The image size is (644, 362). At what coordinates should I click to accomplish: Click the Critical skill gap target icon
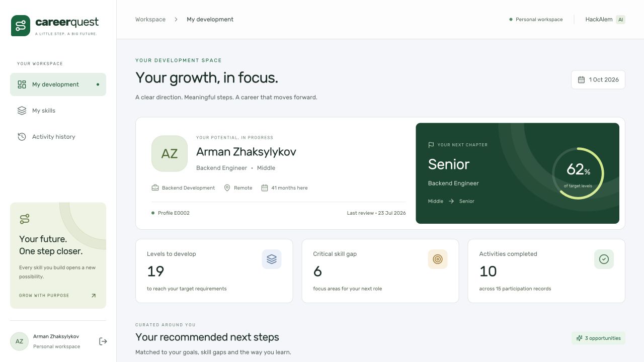438,259
